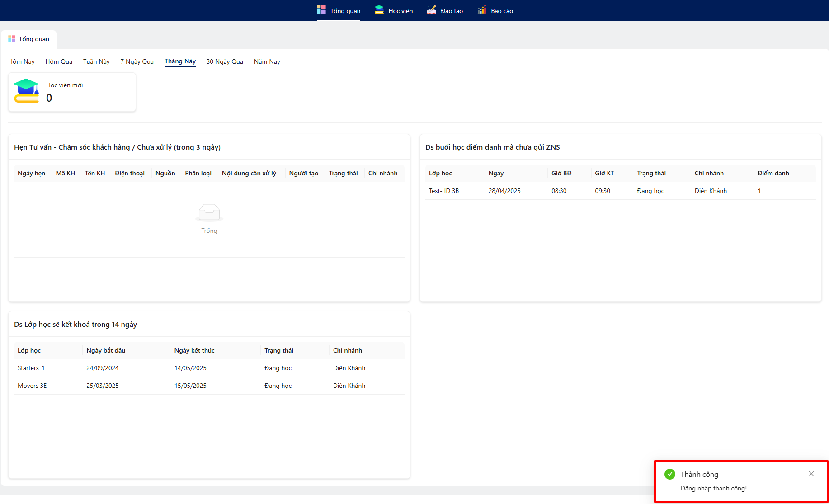Viewport: 829px width, 504px height.
Task: Click the empty Trống inbox placeholder
Action: click(x=209, y=219)
